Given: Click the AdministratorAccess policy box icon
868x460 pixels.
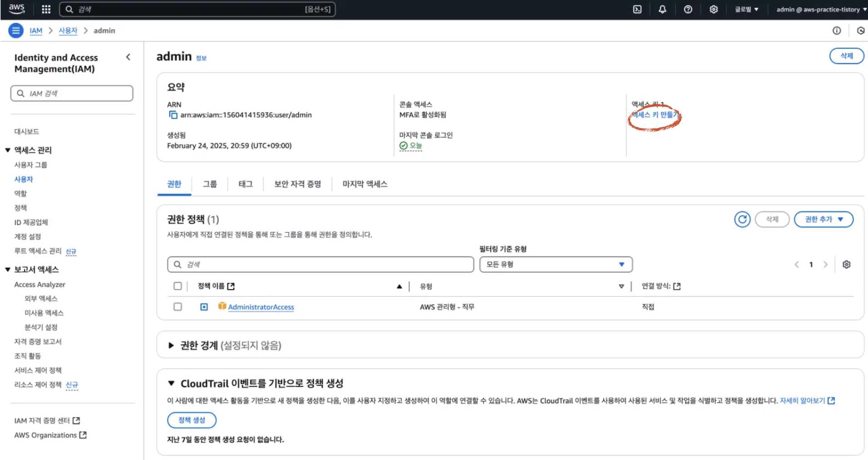Looking at the screenshot, I should [x=222, y=306].
